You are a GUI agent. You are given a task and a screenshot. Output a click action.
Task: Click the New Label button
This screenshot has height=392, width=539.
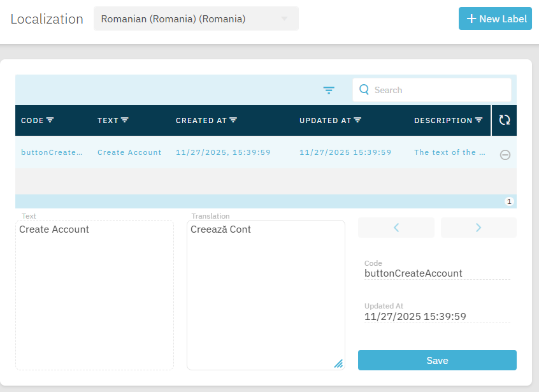[495, 18]
